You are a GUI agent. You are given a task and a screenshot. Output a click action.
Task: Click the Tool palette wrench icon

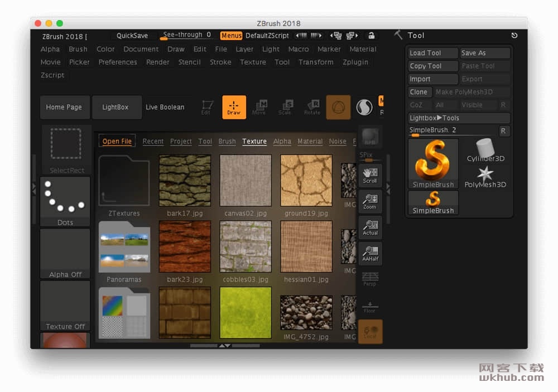[x=398, y=35]
